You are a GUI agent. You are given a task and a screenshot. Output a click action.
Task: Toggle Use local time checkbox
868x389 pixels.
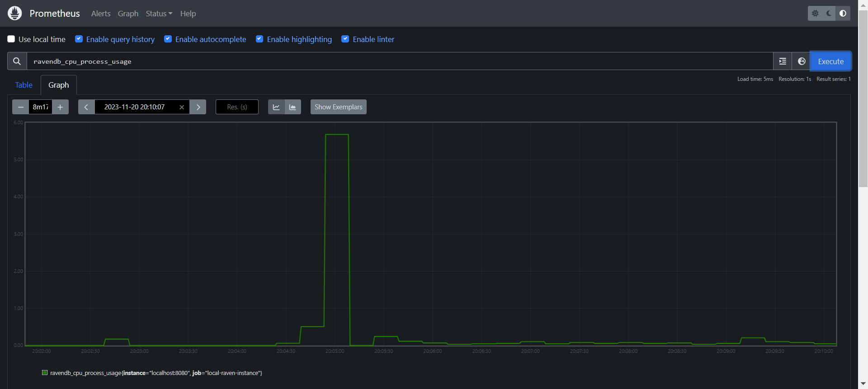pos(11,39)
